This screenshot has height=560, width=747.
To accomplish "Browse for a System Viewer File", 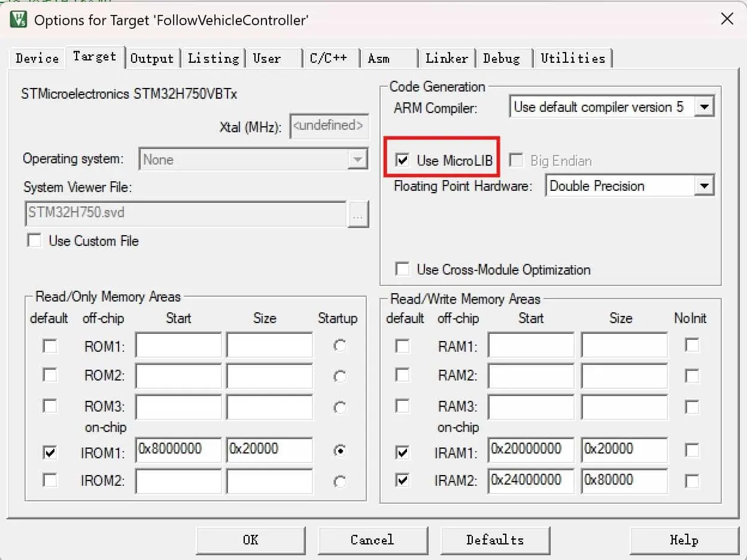I will pos(358,214).
